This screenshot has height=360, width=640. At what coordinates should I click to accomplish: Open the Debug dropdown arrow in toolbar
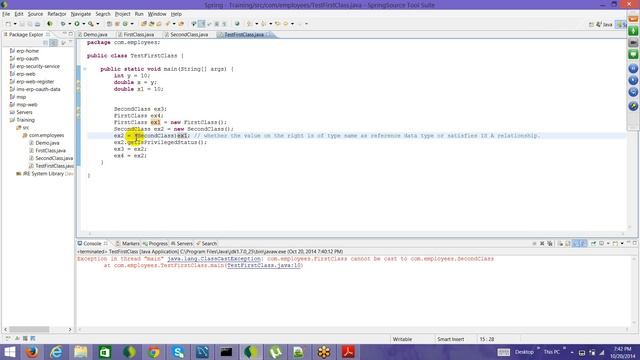pos(70,24)
